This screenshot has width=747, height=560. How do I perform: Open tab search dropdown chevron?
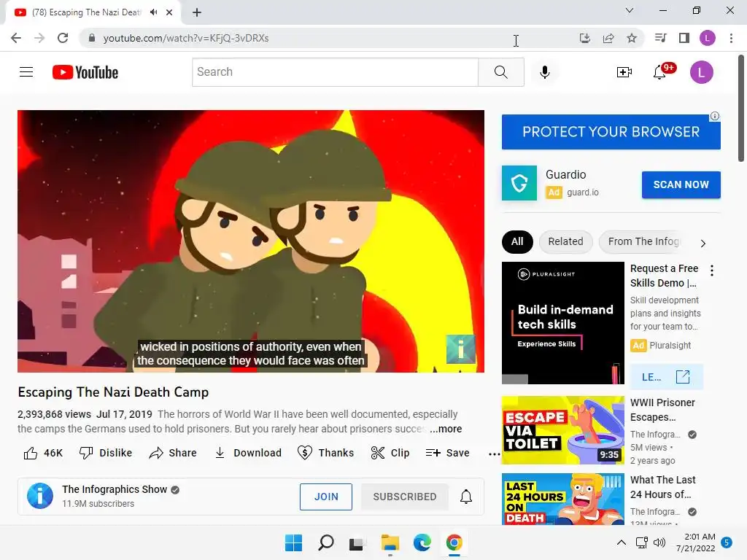click(630, 10)
